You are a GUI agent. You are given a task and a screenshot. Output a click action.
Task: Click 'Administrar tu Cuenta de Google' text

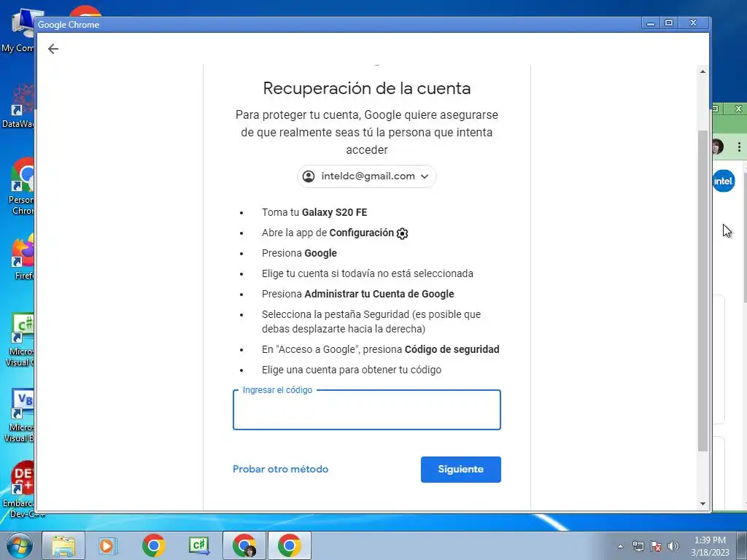379,294
